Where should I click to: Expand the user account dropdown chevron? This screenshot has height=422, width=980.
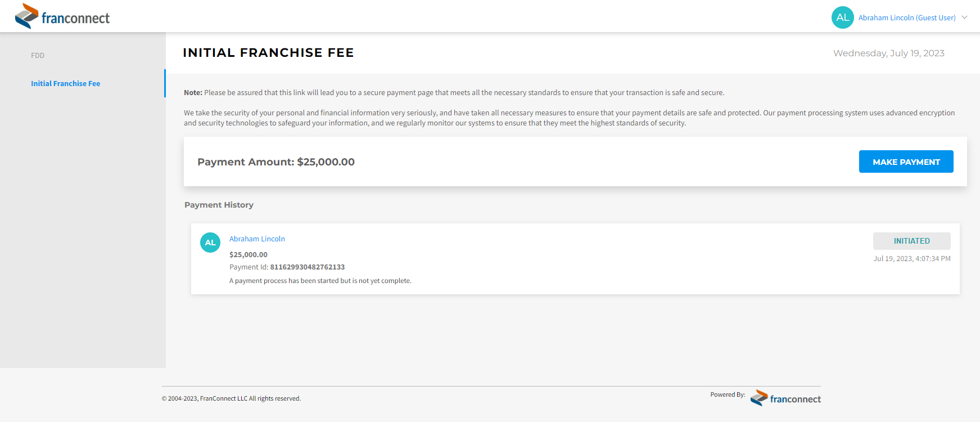tap(964, 17)
